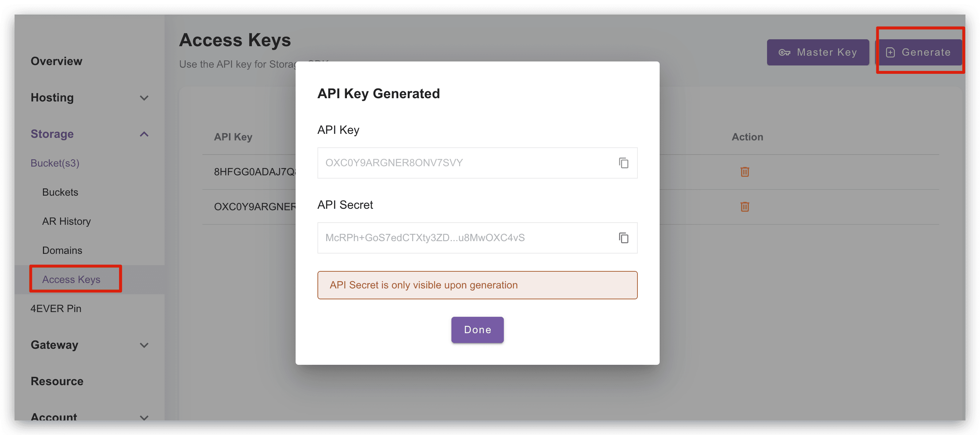The height and width of the screenshot is (435, 980).
Task: Copy the generated API Key value
Action: coord(623,163)
